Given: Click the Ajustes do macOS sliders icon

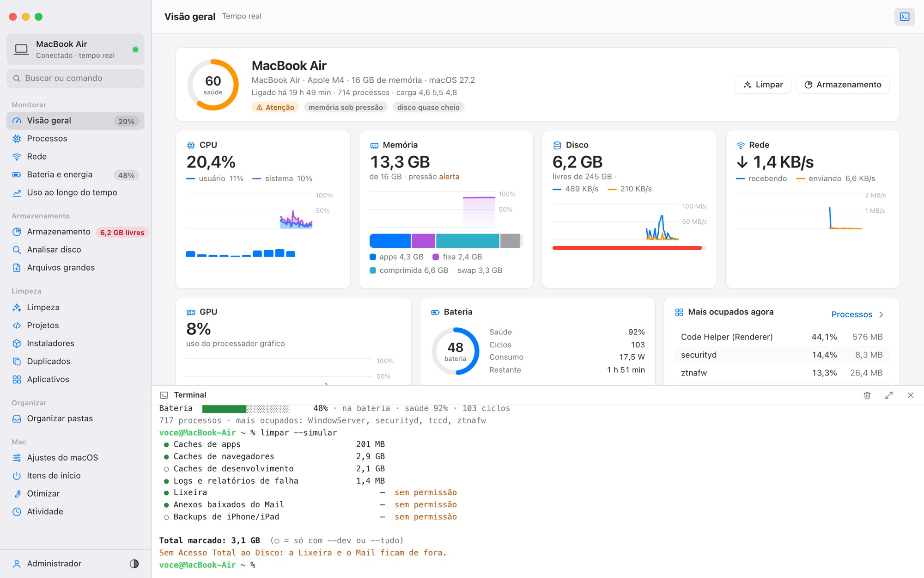Looking at the screenshot, I should click(17, 458).
